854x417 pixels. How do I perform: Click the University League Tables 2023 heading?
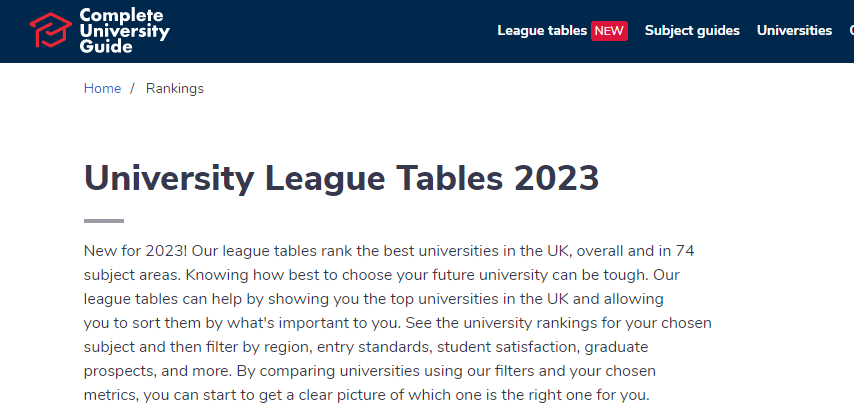pos(341,178)
